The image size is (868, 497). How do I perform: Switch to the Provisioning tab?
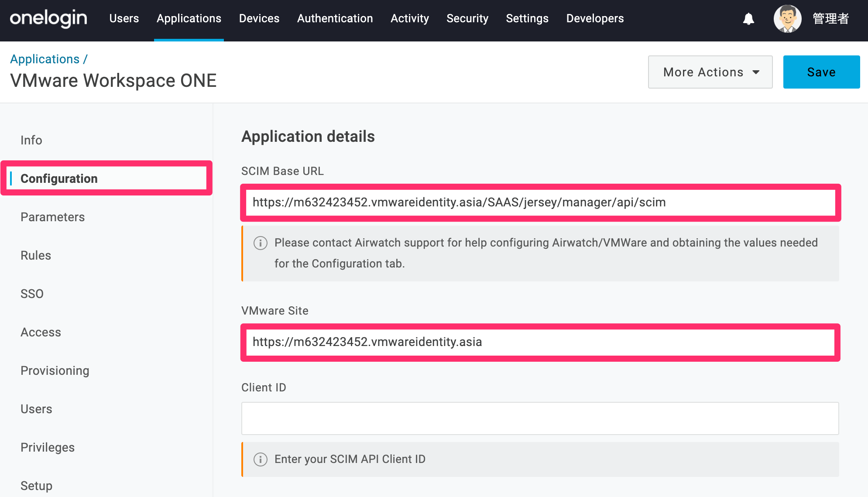(x=55, y=370)
